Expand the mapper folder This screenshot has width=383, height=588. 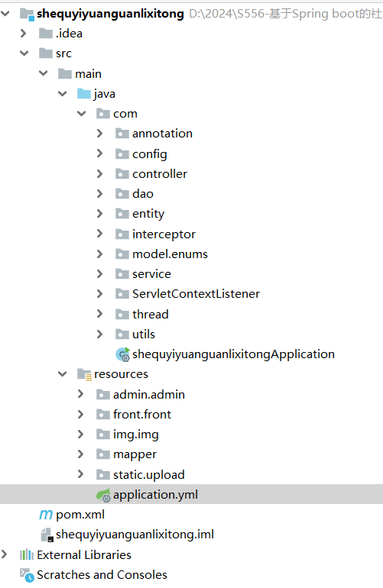pyautogui.click(x=80, y=454)
